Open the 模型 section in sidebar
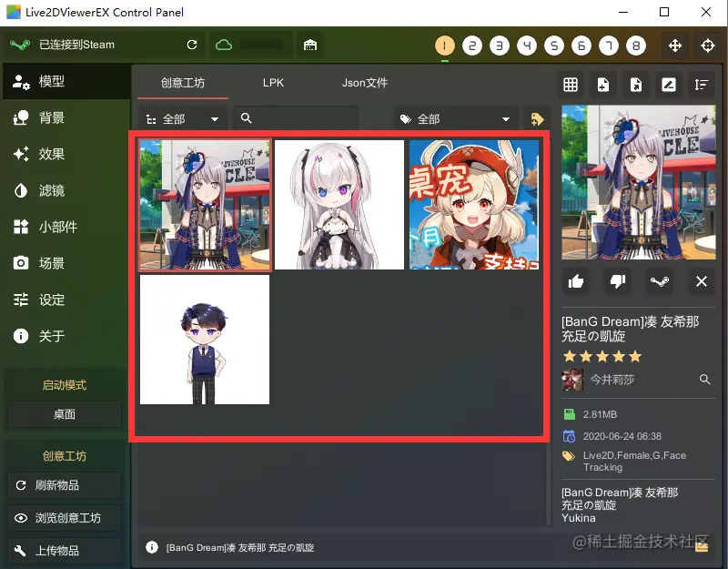 [66, 81]
